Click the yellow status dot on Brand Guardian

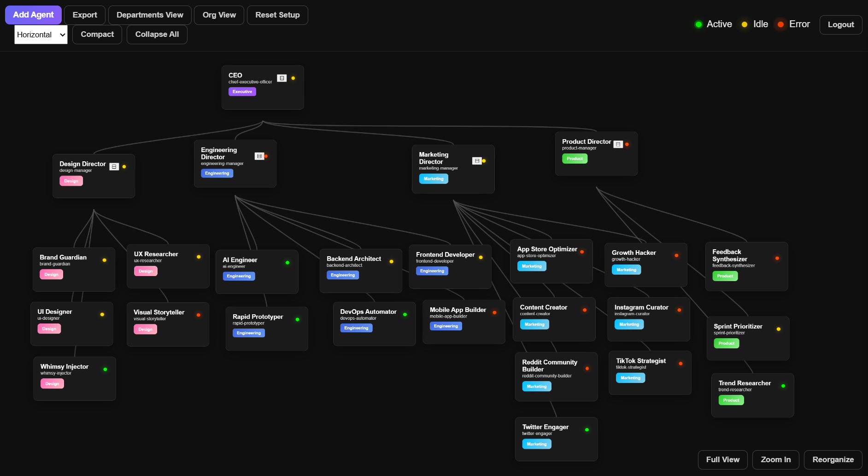click(x=105, y=260)
